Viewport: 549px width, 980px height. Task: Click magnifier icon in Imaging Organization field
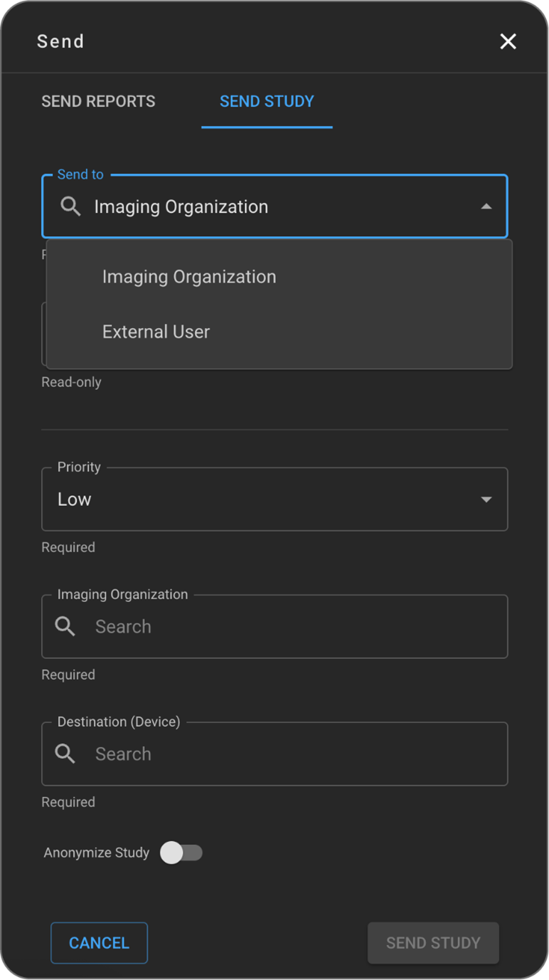click(x=65, y=626)
